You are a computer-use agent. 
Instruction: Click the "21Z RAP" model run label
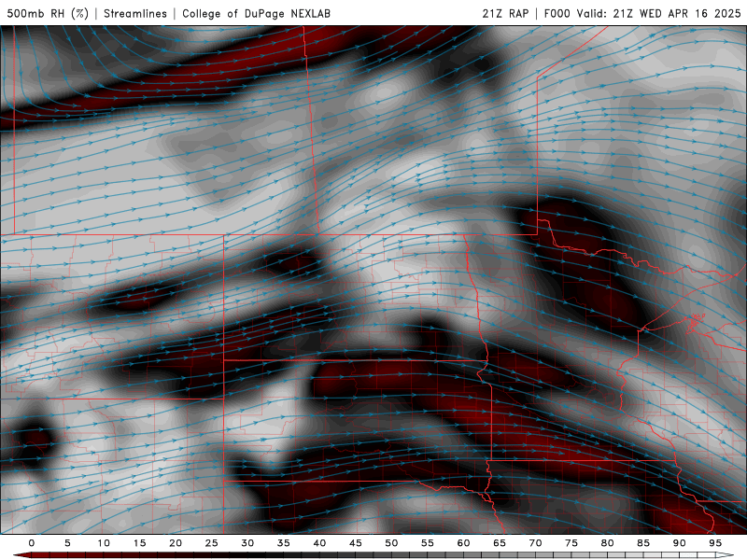505,13
